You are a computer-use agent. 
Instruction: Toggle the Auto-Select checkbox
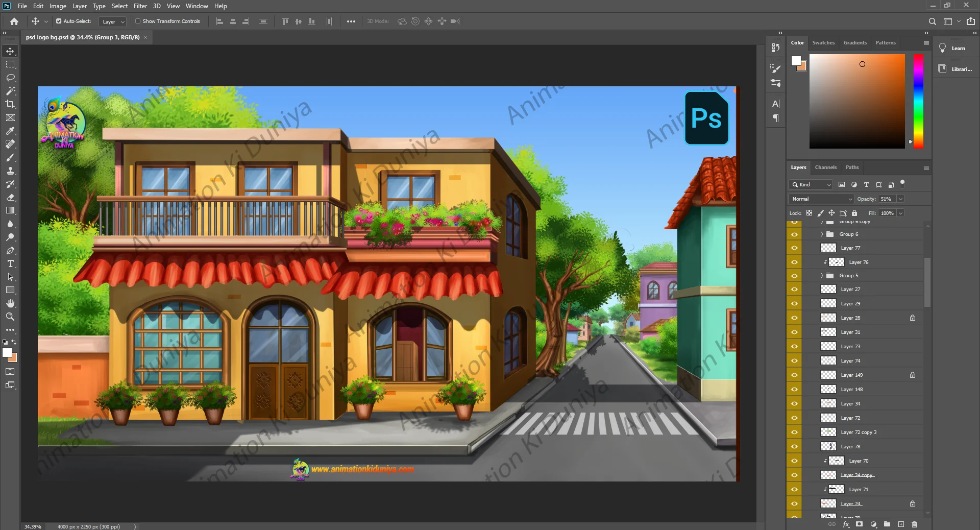[59, 21]
